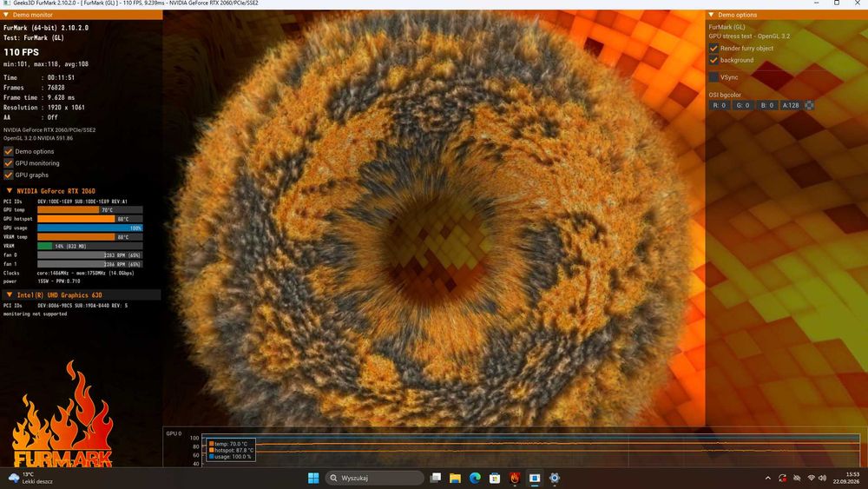Open the weather widget showing 13°C
The image size is (868, 489).
point(31,478)
